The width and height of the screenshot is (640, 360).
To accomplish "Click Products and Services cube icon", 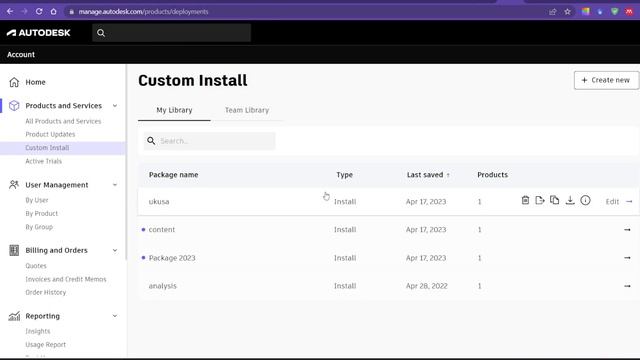I will [x=14, y=106].
